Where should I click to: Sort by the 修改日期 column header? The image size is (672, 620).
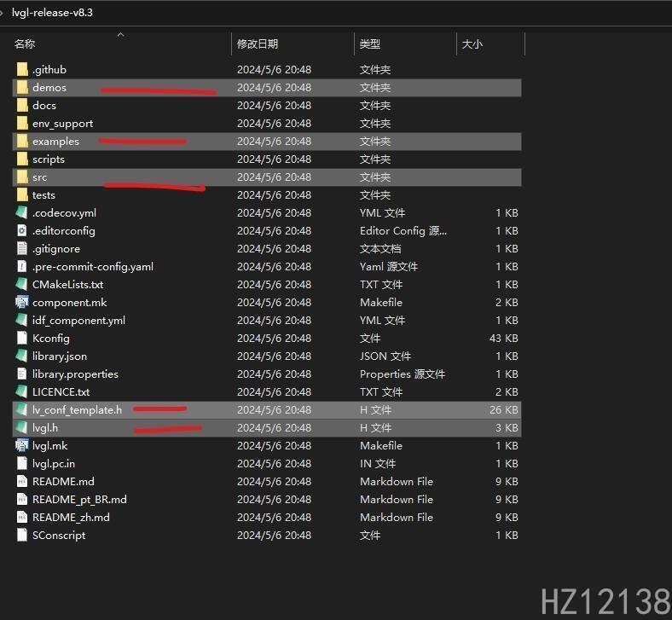(258, 44)
